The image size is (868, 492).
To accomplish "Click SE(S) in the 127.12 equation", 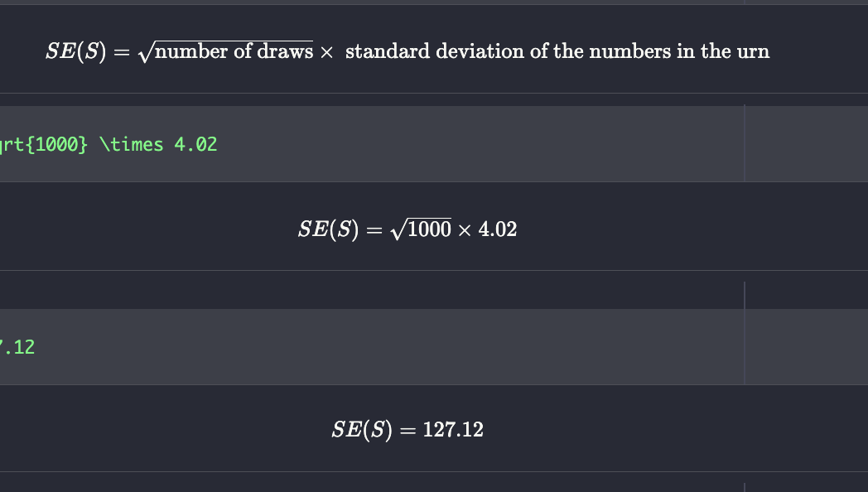I will [361, 430].
